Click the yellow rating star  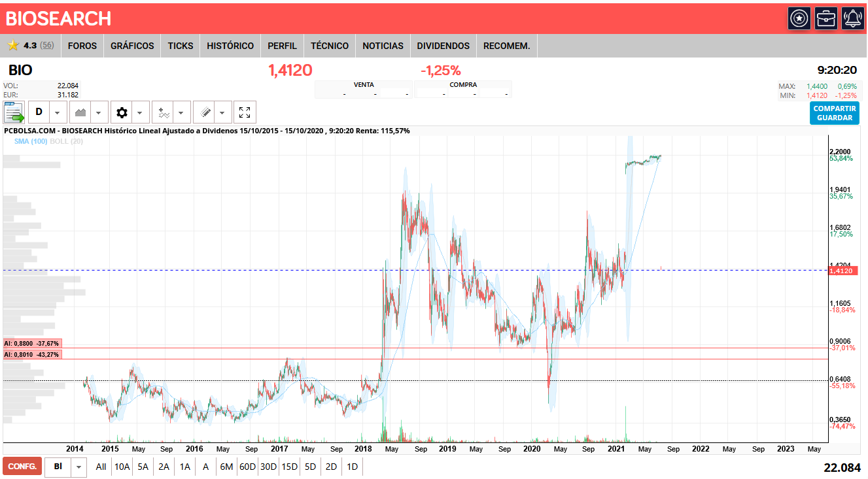(x=12, y=46)
